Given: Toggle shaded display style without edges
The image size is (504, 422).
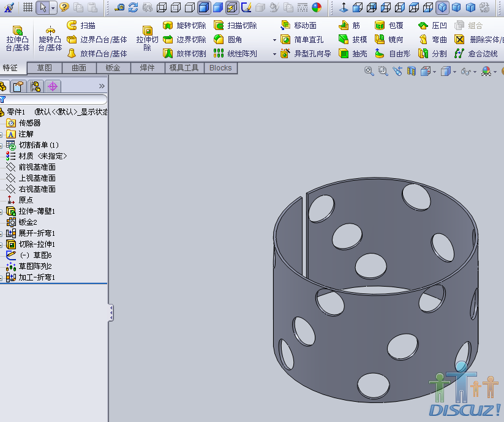Looking at the screenshot, I should [x=218, y=7].
